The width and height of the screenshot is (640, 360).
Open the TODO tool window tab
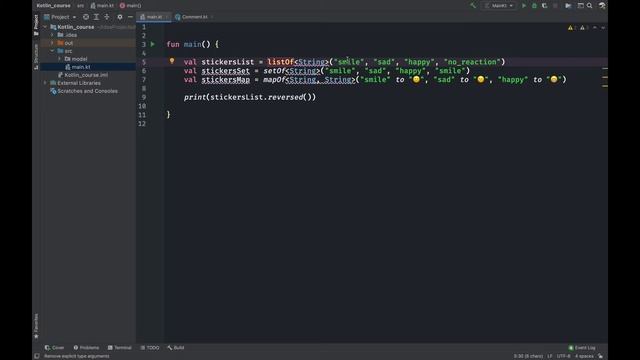tap(150, 348)
